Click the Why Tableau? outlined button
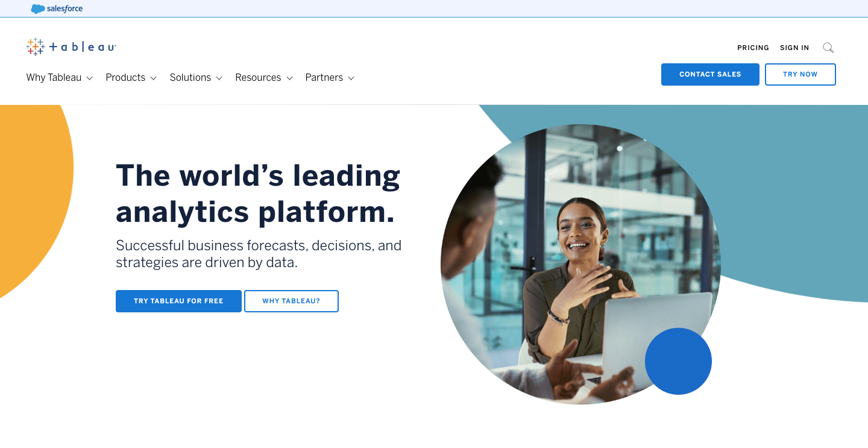 point(291,301)
